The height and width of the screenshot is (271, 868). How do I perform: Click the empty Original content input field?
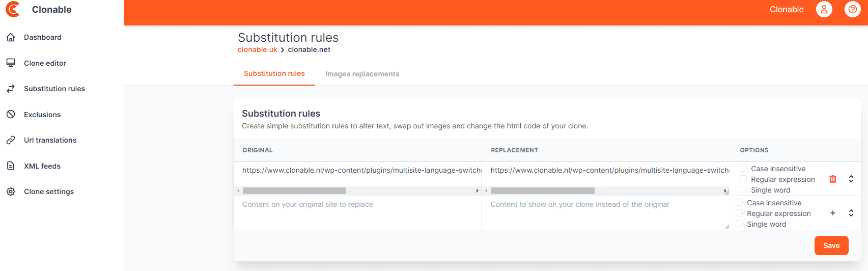coord(357,213)
